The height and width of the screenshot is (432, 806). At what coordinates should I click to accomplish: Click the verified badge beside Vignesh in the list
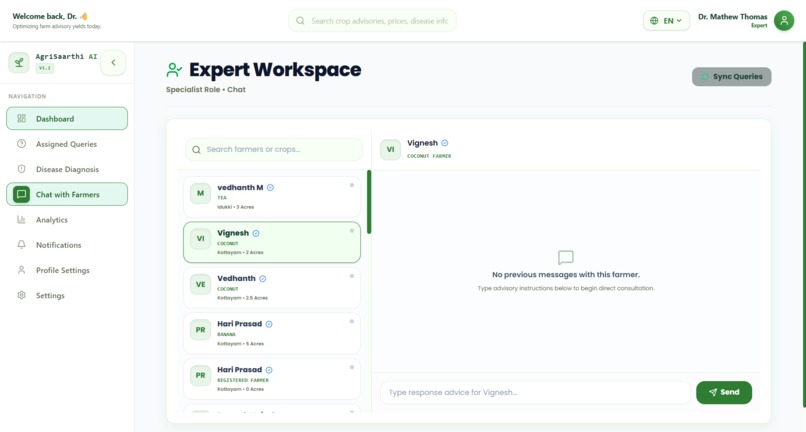[256, 233]
